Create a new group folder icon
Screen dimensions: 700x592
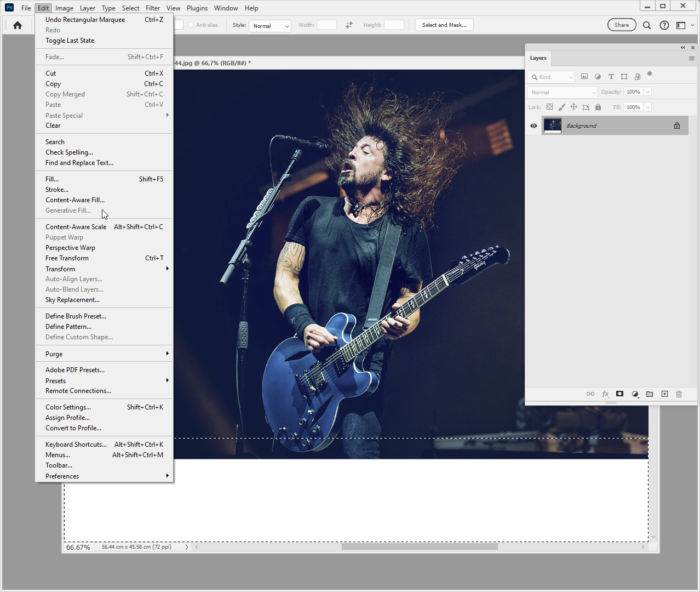click(650, 394)
